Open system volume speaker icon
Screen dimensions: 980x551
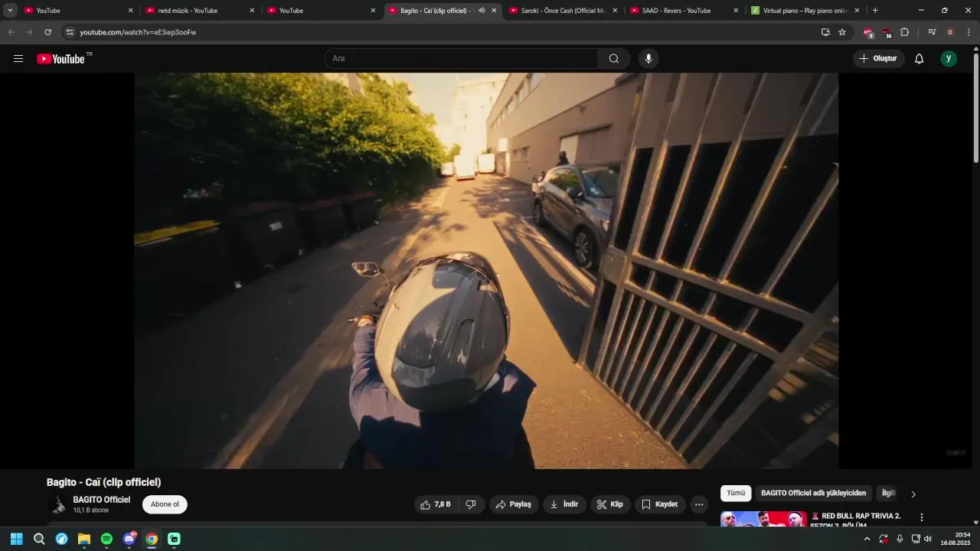[928, 539]
